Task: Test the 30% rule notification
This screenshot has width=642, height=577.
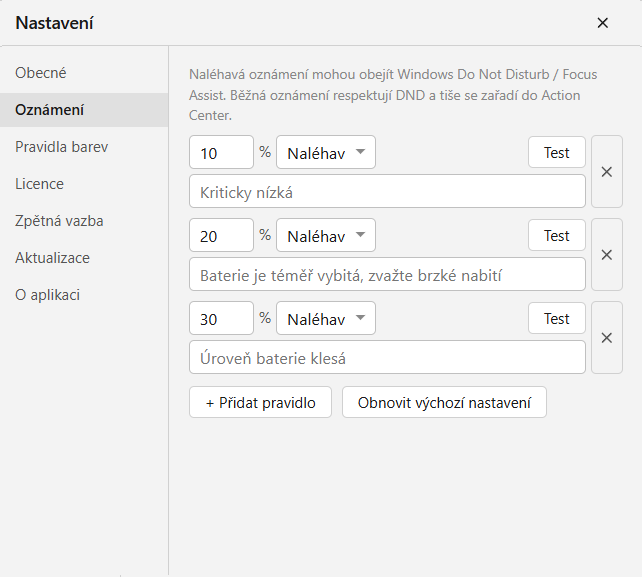Action: tap(557, 318)
